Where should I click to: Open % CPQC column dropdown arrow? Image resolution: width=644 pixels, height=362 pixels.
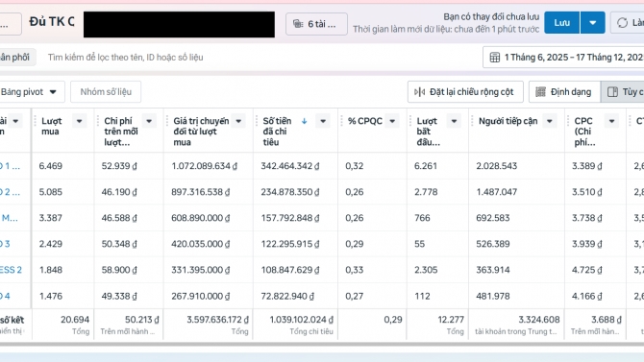pyautogui.click(x=392, y=121)
